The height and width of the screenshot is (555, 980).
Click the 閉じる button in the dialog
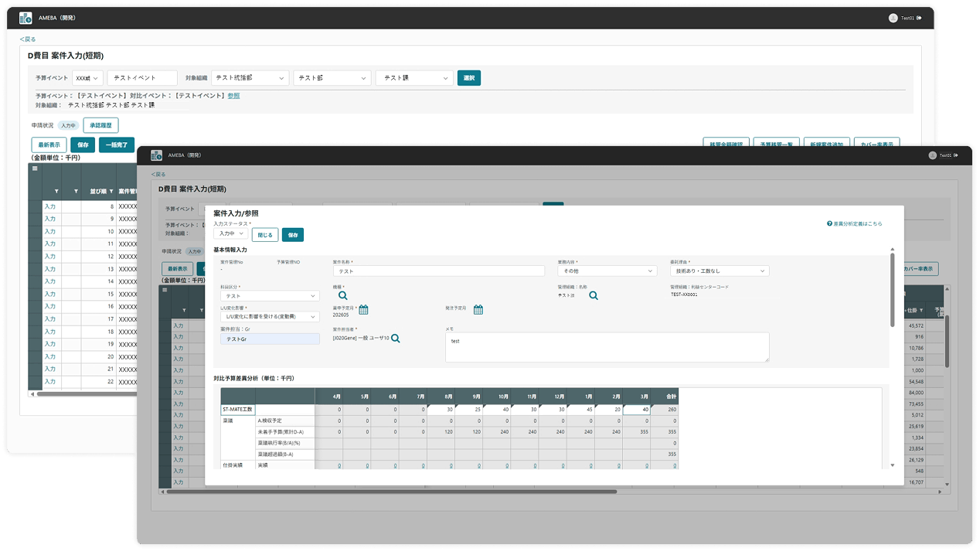265,234
